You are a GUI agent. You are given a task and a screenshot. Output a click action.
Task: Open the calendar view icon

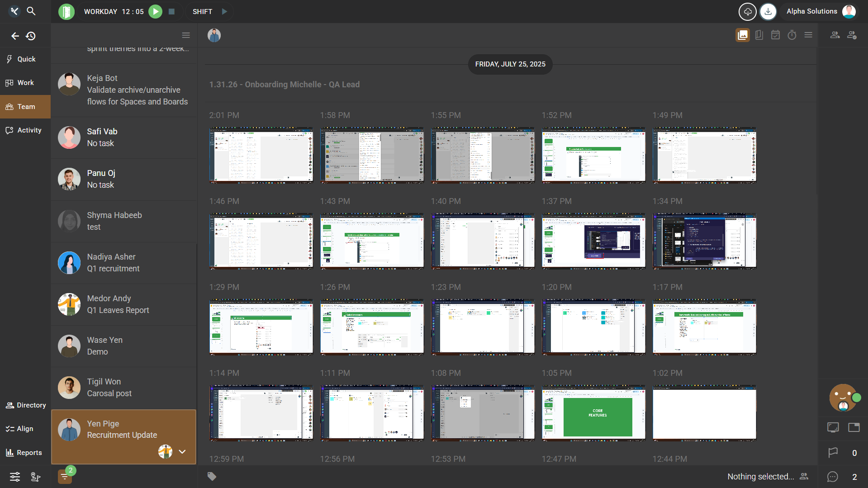pyautogui.click(x=775, y=35)
